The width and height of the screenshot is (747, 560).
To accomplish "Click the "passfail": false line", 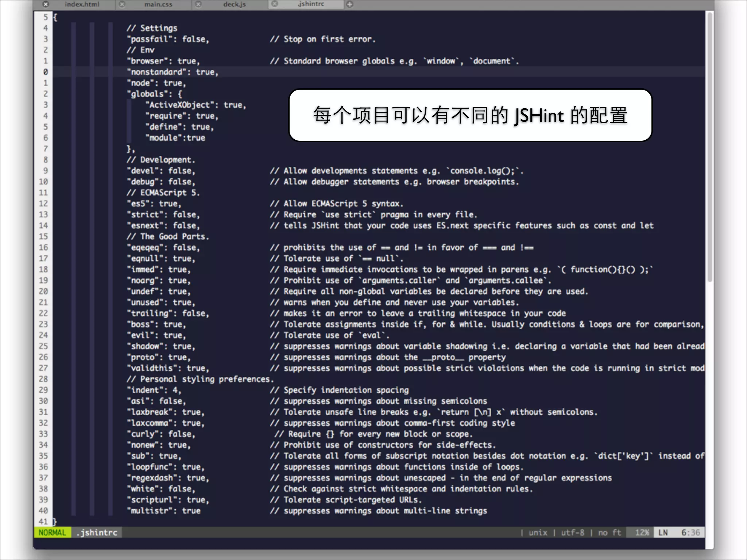I will coord(168,39).
